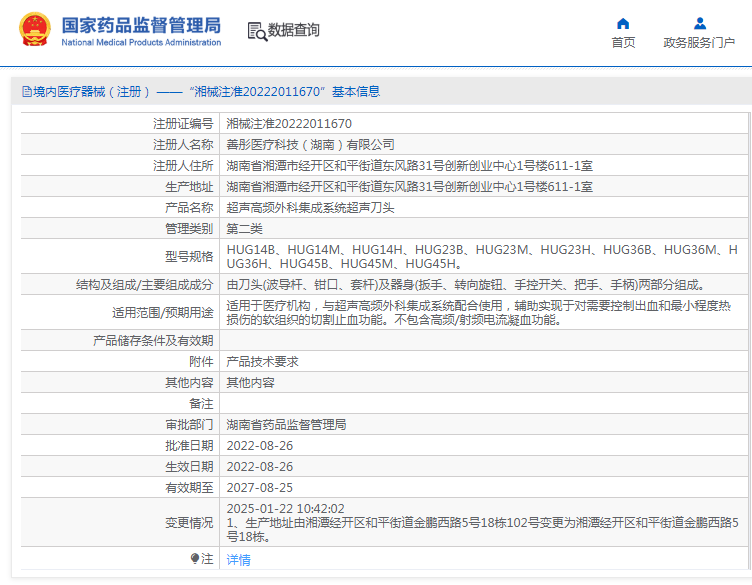Click the 注册人住所 address value
Image resolution: width=752 pixels, height=585 pixels.
coord(409,165)
